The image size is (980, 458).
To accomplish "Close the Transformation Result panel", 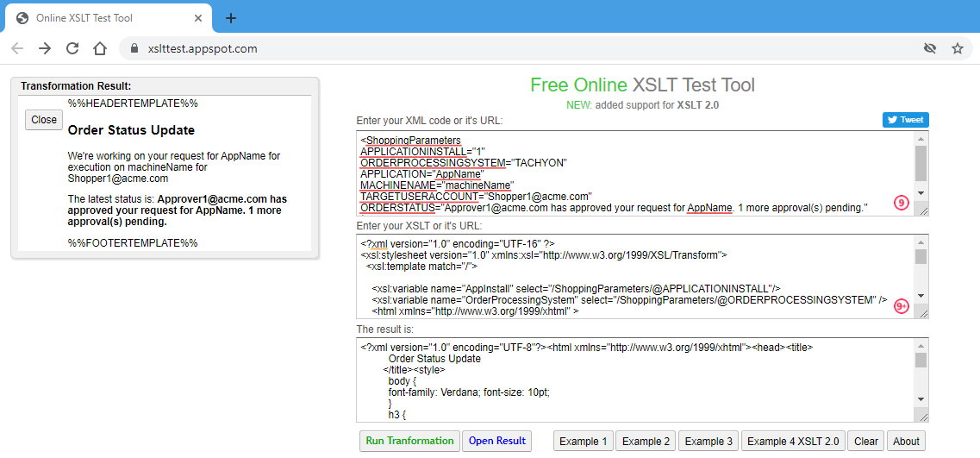I will [x=44, y=120].
